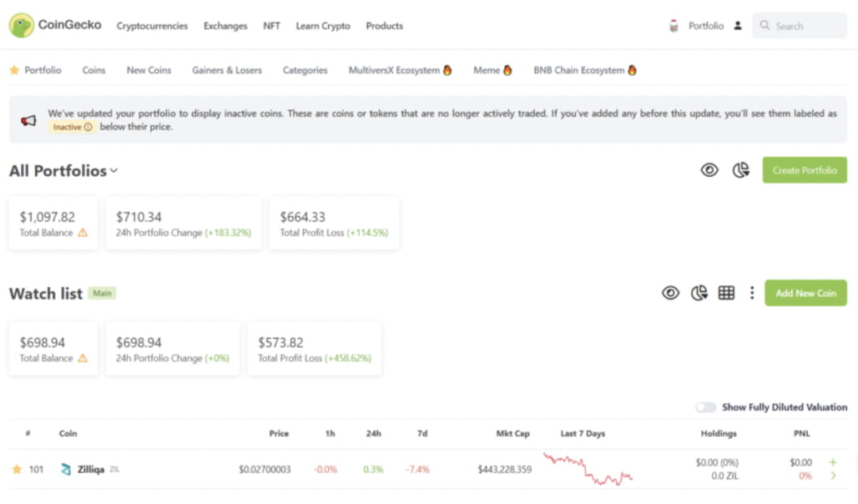Add Zilliqa transaction with plus icon

point(833,462)
